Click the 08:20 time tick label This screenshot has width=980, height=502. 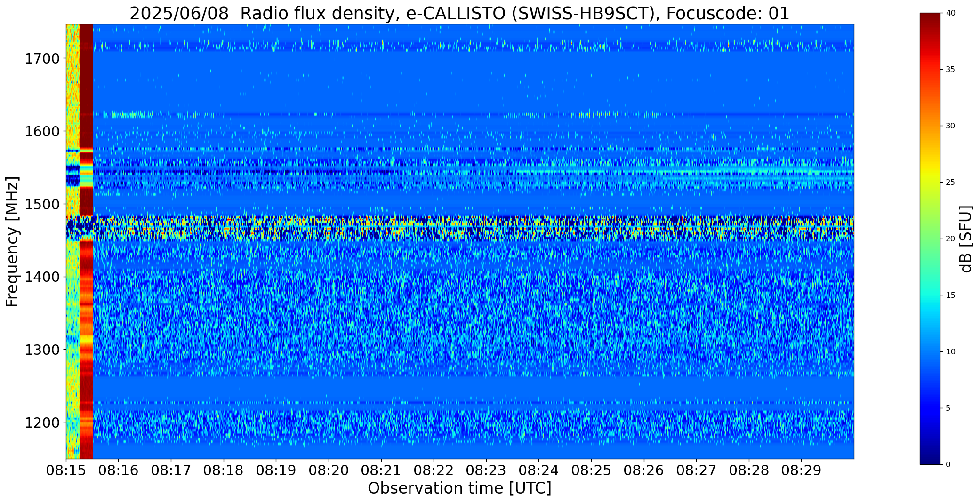[x=329, y=470]
